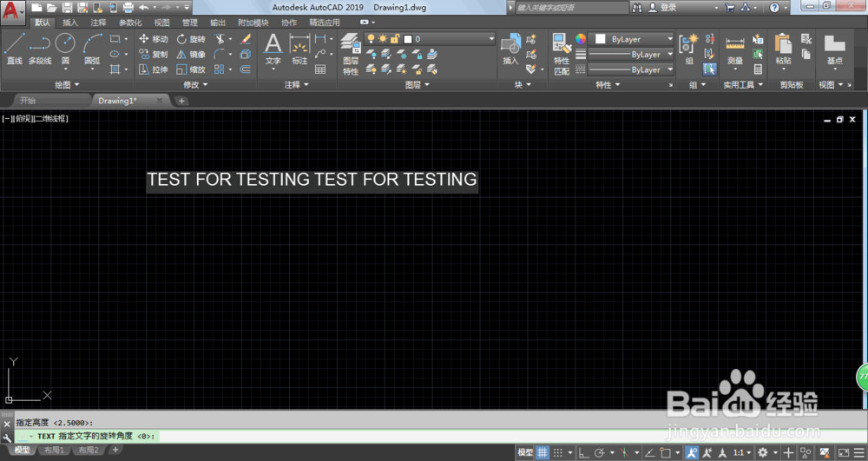This screenshot has width=868, height=461.
Task: Select the Dimension (标注) tool
Action: [x=299, y=49]
